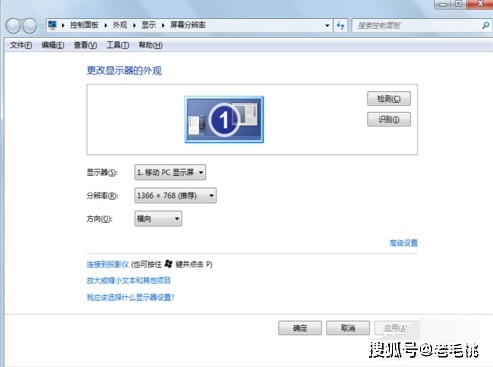Click the Windows logo key icon
This screenshot has height=367, width=493.
click(169, 264)
